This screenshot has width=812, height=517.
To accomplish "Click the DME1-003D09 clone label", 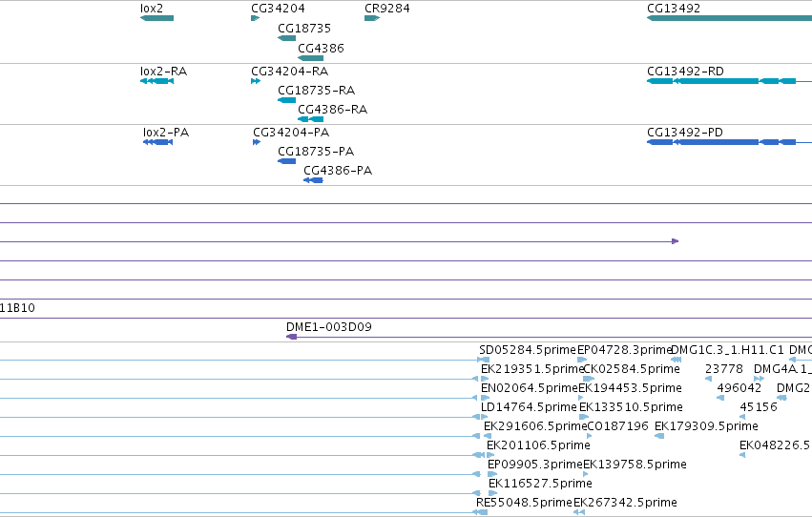I will [x=329, y=326].
